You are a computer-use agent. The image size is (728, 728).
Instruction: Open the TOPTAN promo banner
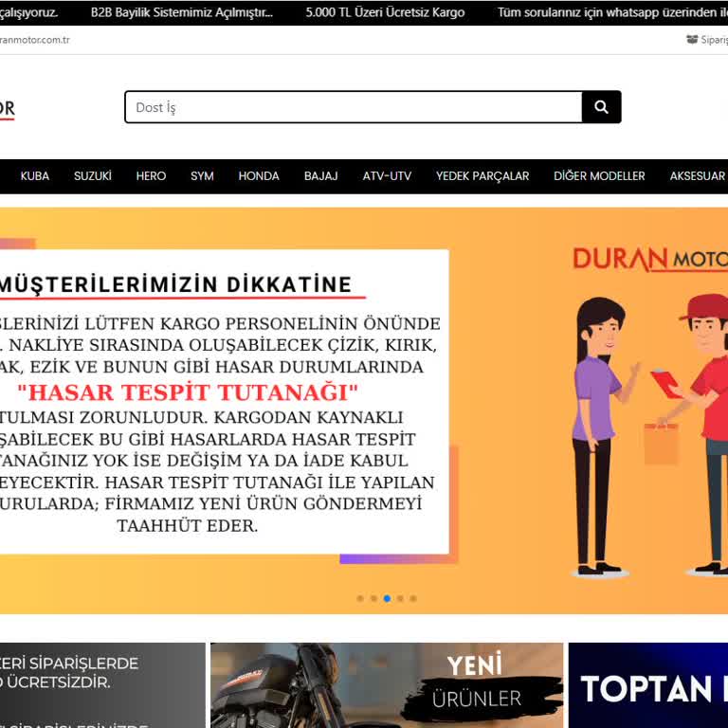(648, 685)
